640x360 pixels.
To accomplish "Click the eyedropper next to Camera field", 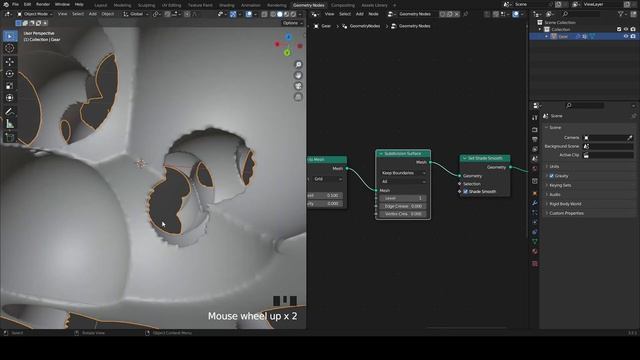I will click(x=630, y=138).
